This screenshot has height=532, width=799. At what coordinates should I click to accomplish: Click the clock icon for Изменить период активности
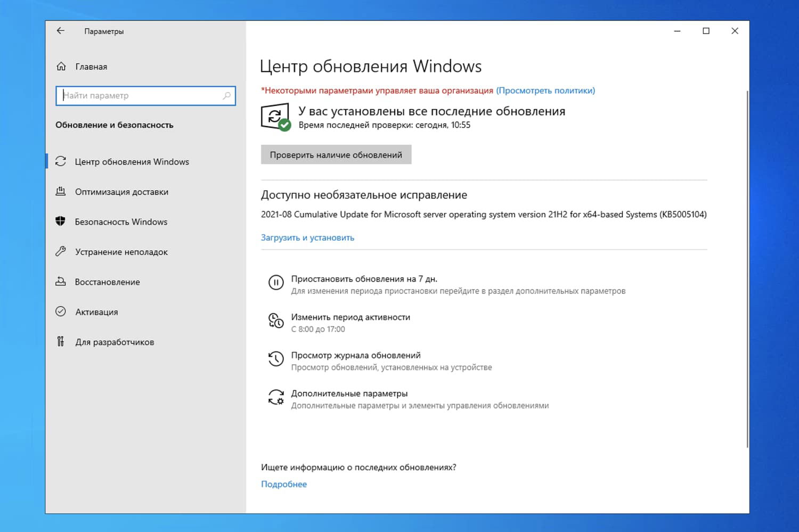(x=276, y=321)
